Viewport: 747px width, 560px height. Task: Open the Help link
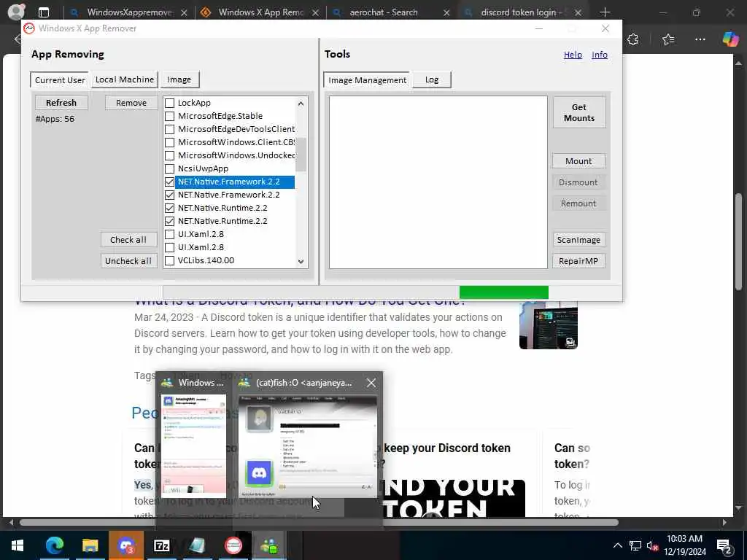click(x=573, y=55)
